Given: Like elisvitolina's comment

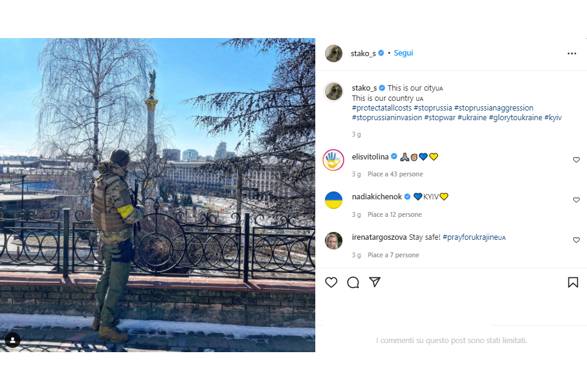Looking at the screenshot, I should pos(576,160).
